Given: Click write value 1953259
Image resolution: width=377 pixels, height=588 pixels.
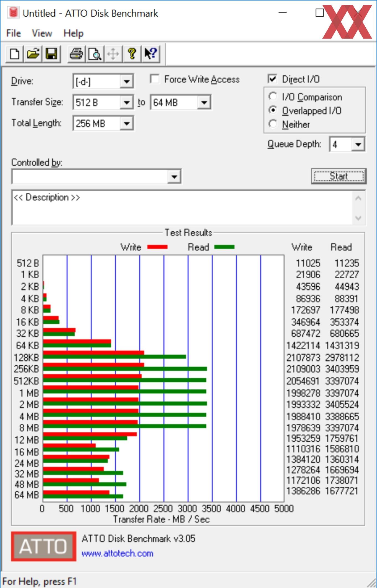Looking at the screenshot, I should tap(303, 438).
